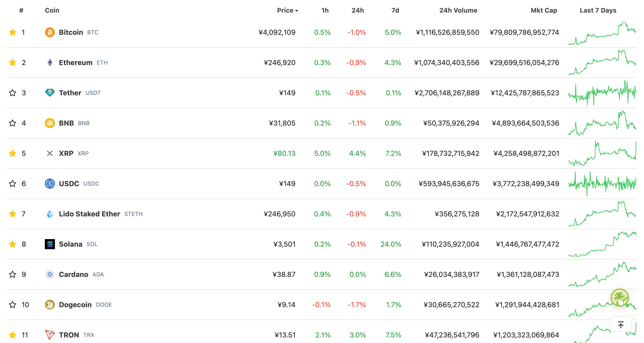Open the XRP coin page
The height and width of the screenshot is (343, 644).
tap(66, 153)
